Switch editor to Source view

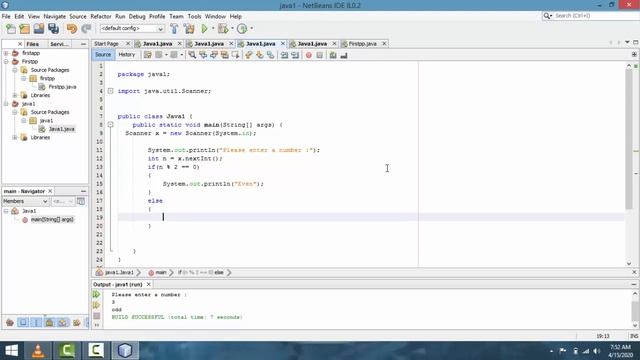103,55
